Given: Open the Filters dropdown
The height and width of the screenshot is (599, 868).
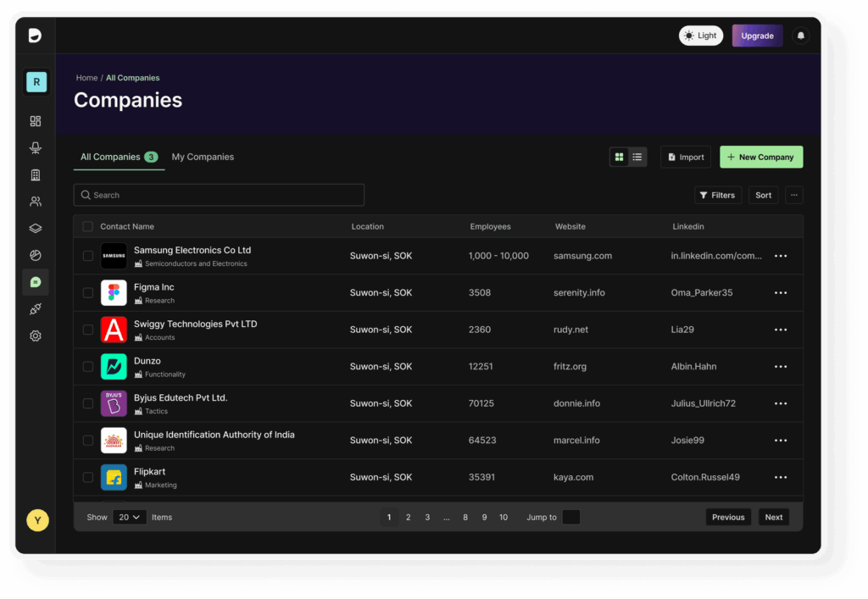Looking at the screenshot, I should 717,195.
